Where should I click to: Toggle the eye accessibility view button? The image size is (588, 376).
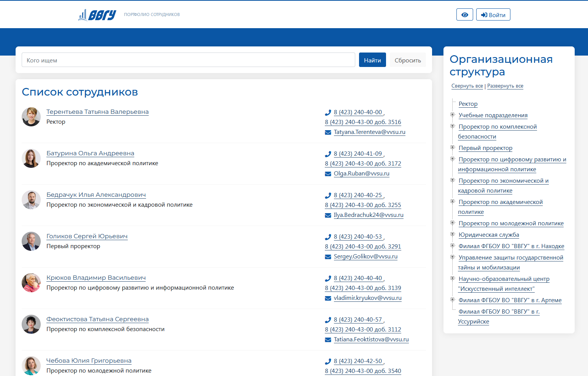[x=464, y=15]
